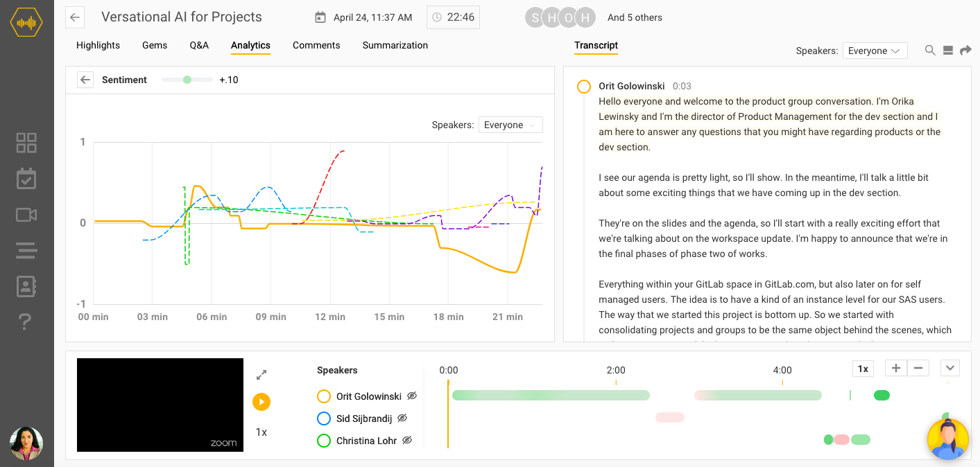This screenshot has width=980, height=467.
Task: Share the transcript using arrow icon
Action: (965, 51)
